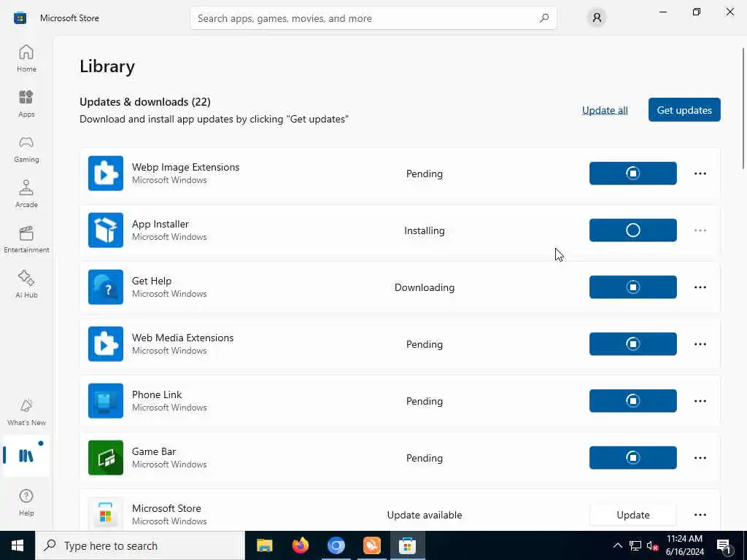Image resolution: width=747 pixels, height=560 pixels.
Task: Show hidden system tray icons
Action: click(x=617, y=545)
